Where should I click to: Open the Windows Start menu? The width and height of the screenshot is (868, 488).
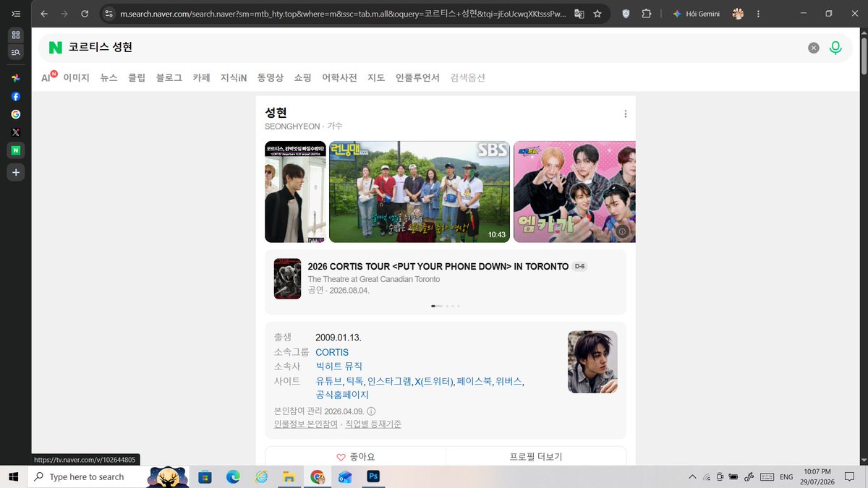coord(13,476)
